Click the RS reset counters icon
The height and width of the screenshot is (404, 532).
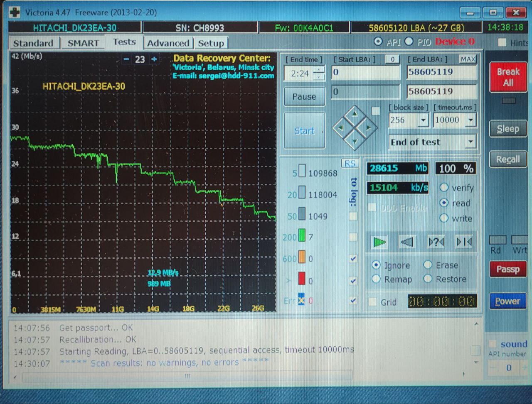(x=350, y=163)
